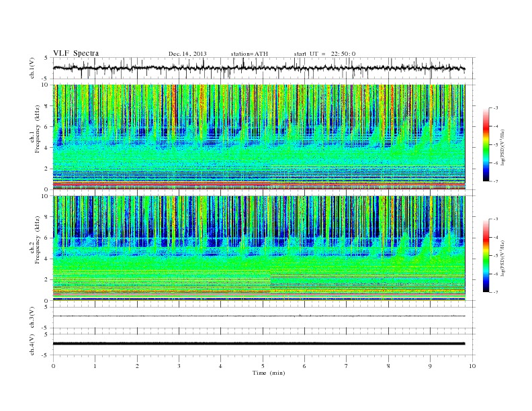Click the ch.2 spectrogram color scale bar

486,255
